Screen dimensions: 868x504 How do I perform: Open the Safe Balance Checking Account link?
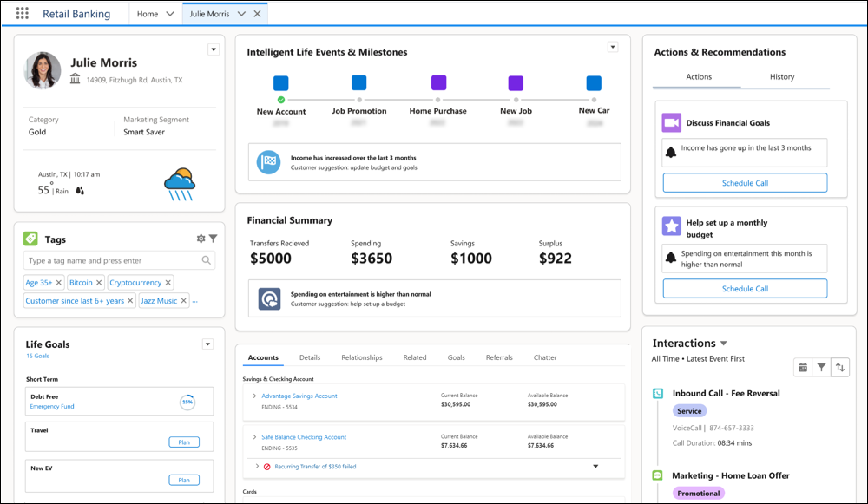[303, 437]
